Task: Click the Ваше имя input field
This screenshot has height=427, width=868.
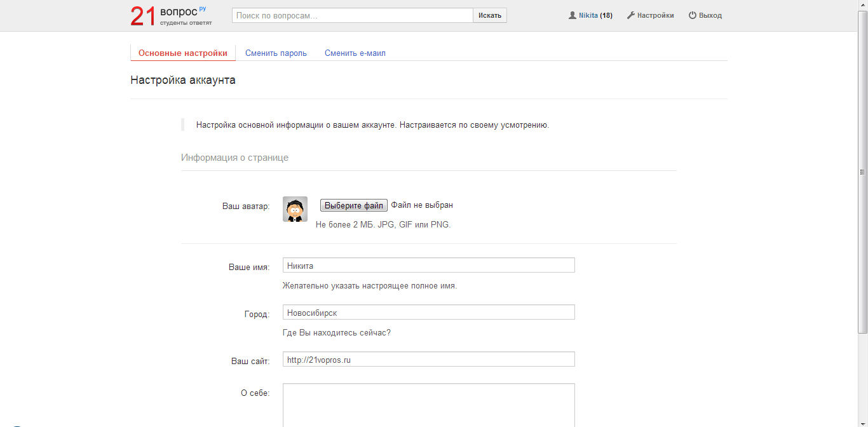Action: [x=428, y=265]
